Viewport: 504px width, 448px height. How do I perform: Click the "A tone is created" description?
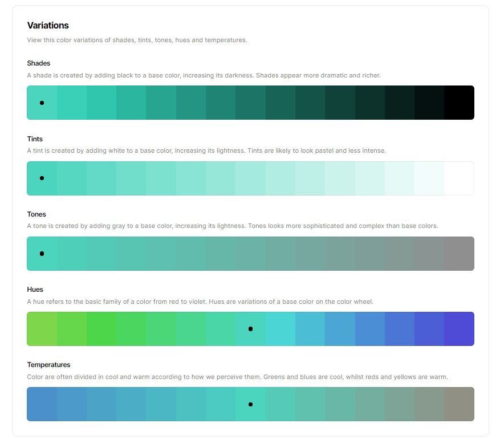click(x=233, y=226)
